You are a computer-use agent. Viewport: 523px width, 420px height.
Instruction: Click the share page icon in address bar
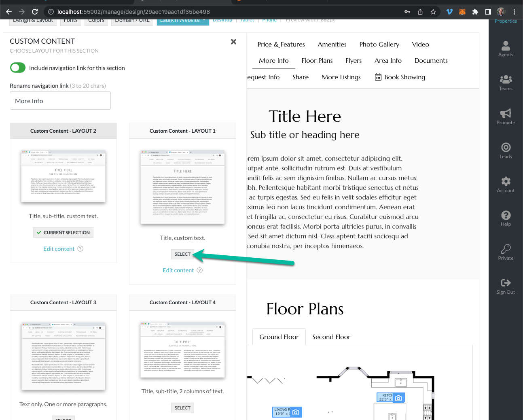420,12
